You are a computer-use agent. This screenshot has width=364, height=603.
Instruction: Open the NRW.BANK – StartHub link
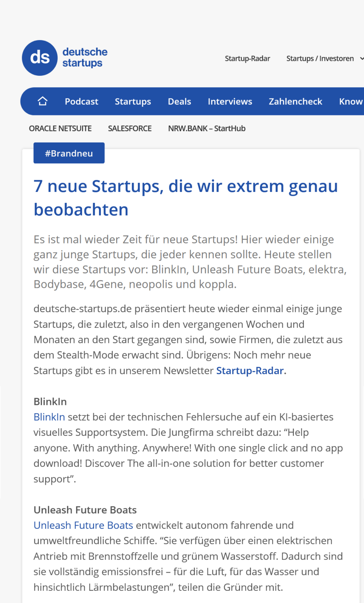pyautogui.click(x=207, y=128)
